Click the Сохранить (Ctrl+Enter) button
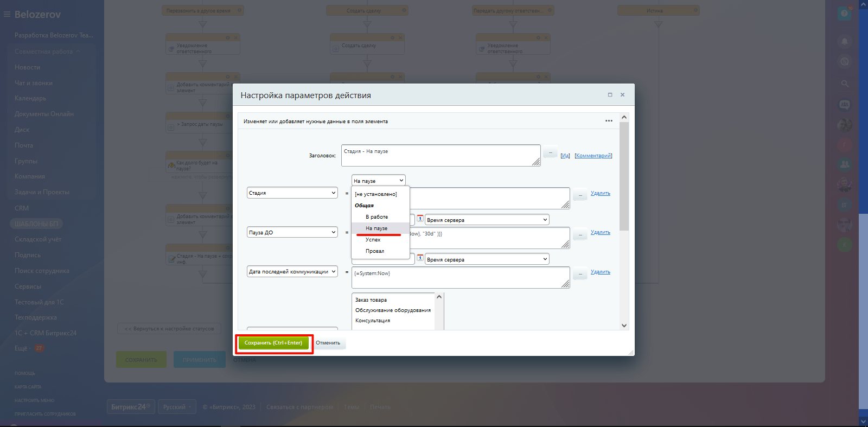Screen dimensions: 868x427 click(x=273, y=343)
